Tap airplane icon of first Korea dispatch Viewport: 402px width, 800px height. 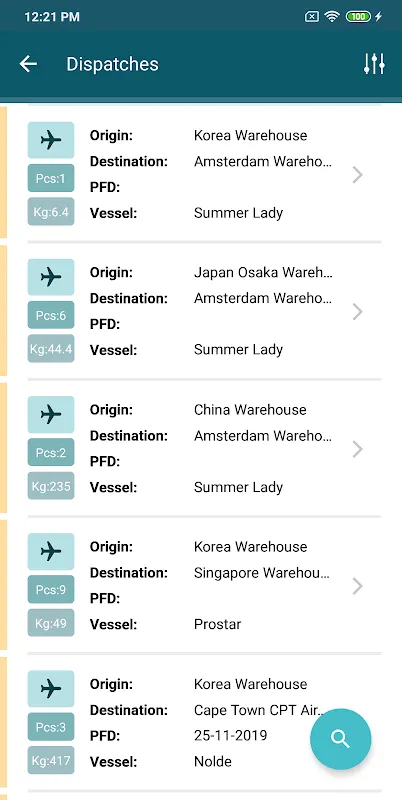point(51,140)
